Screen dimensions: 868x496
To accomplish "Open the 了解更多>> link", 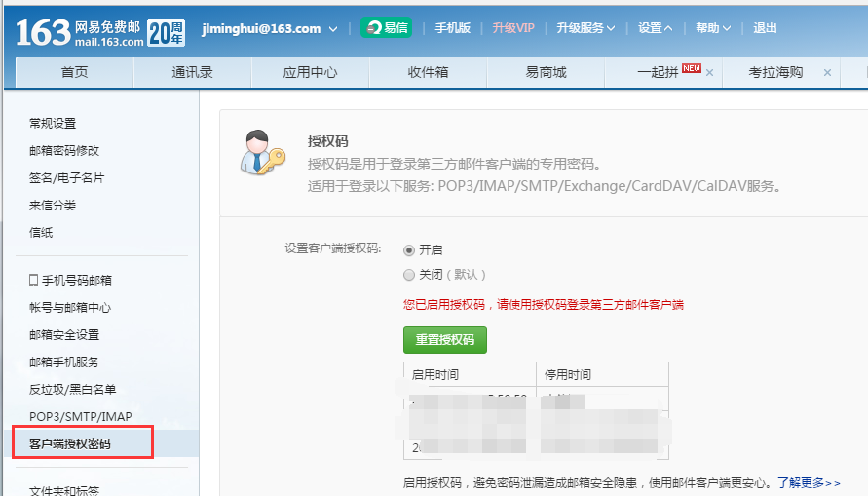I will (809, 482).
